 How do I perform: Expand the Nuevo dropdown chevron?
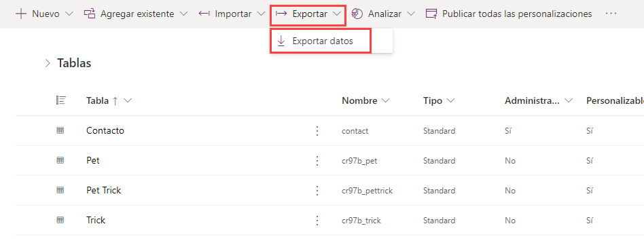click(69, 14)
